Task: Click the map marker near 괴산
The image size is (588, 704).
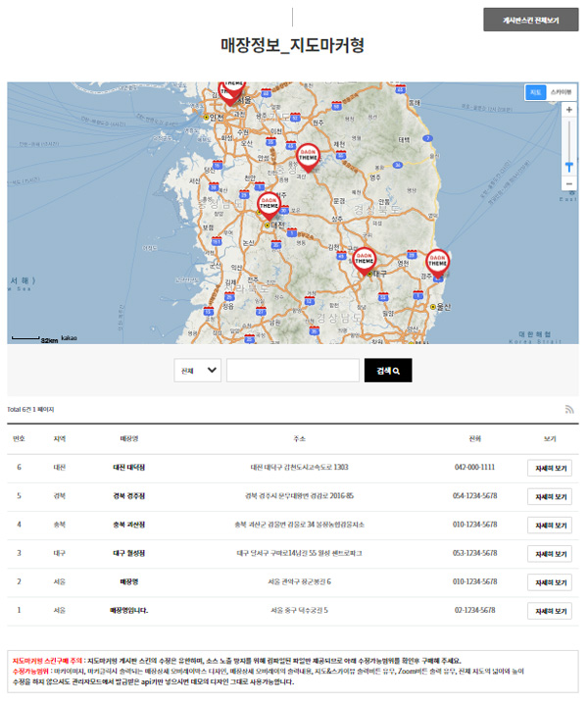Action: click(309, 155)
